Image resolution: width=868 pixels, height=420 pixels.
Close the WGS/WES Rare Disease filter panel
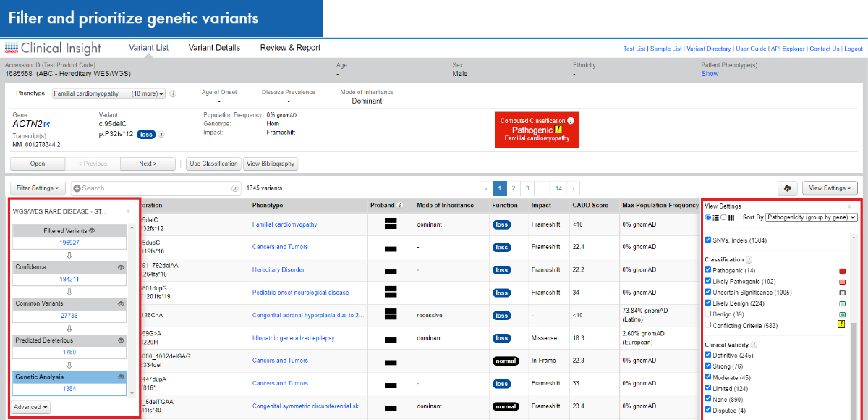pyautogui.click(x=128, y=211)
